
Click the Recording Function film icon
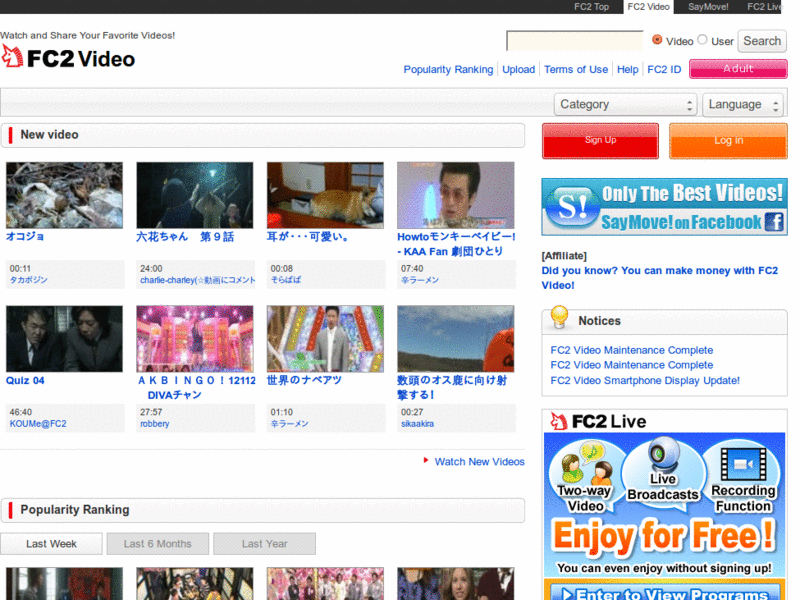pos(743,464)
